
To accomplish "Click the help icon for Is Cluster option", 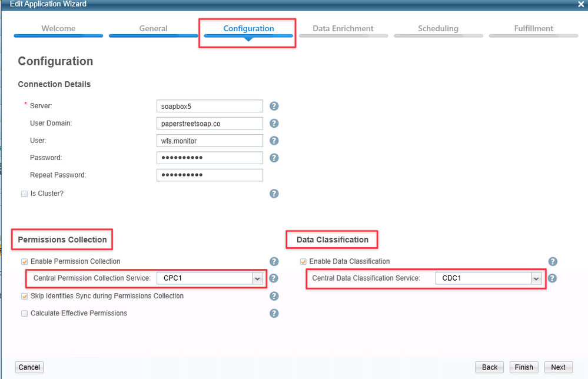I will (274, 194).
